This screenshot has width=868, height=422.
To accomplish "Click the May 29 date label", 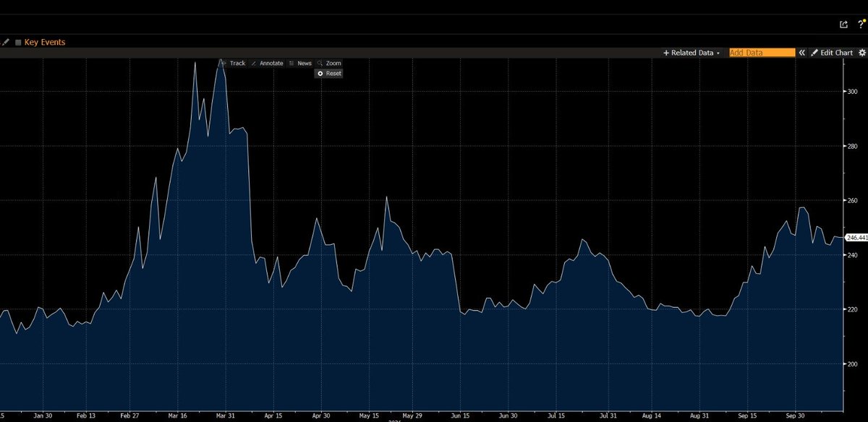I will [x=412, y=417].
